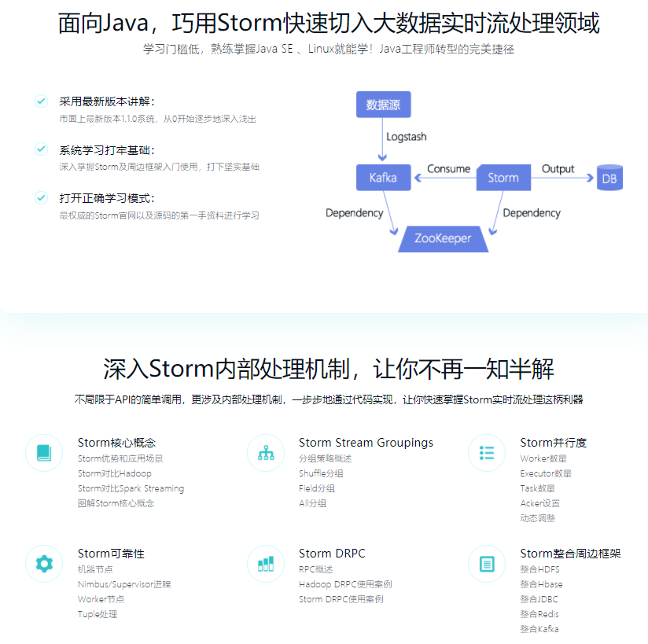
Task: Select the 数据源 node in the diagram
Action: point(383,104)
